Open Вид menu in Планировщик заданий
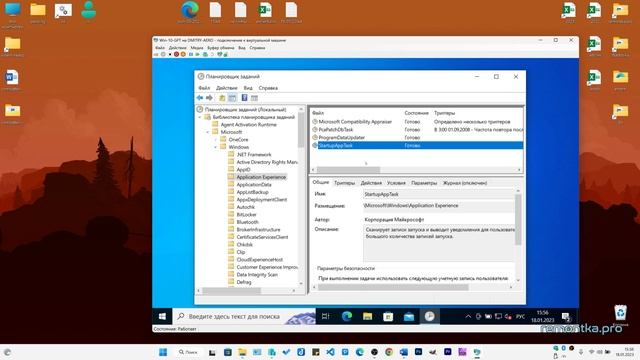The image size is (640, 360). (248, 88)
